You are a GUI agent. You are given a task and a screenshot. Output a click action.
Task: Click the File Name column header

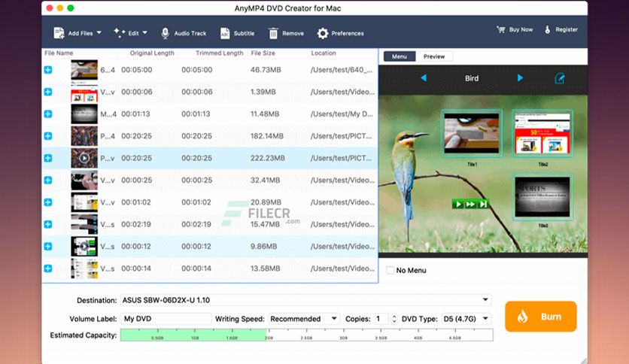tap(59, 53)
